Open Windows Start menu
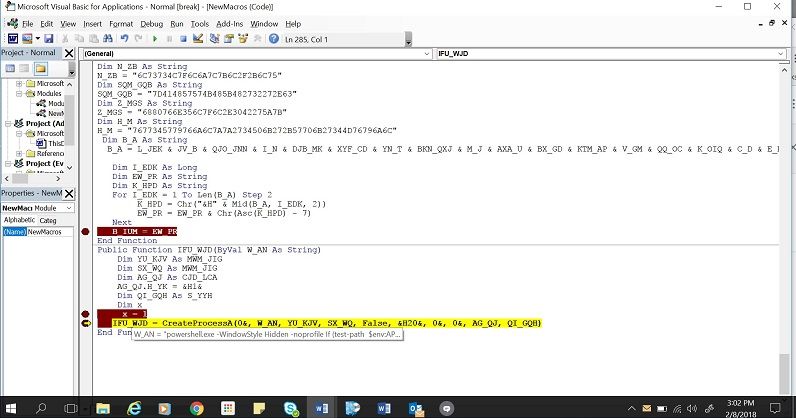The height and width of the screenshot is (418, 796). [10, 408]
